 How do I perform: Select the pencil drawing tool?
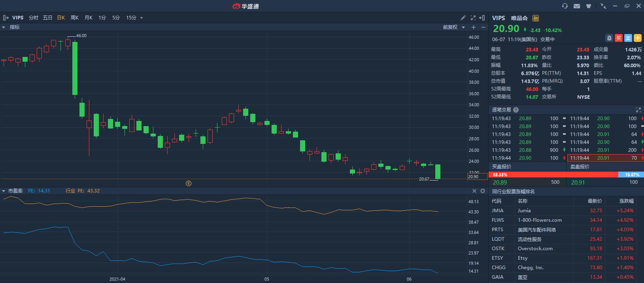tap(463, 18)
